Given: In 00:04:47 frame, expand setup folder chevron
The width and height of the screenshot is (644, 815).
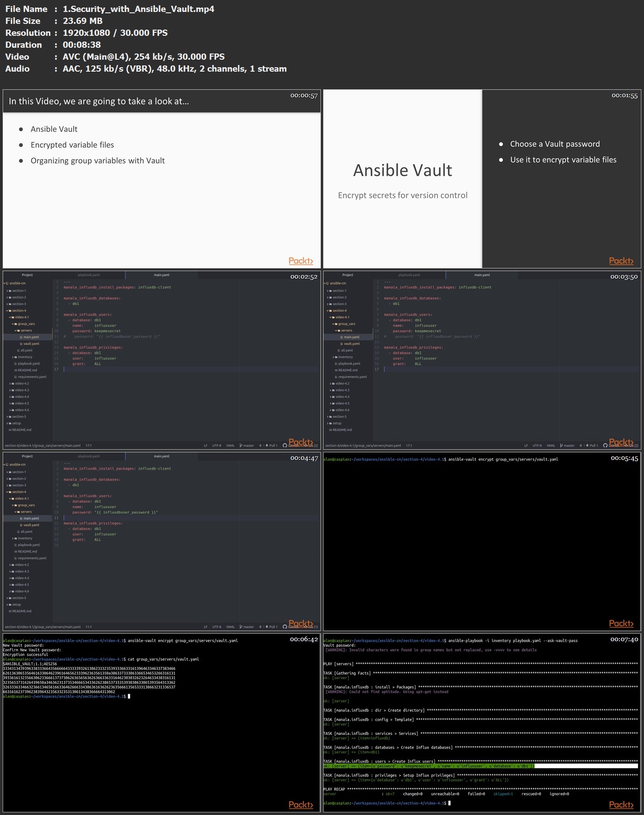Looking at the screenshot, I should (x=7, y=605).
